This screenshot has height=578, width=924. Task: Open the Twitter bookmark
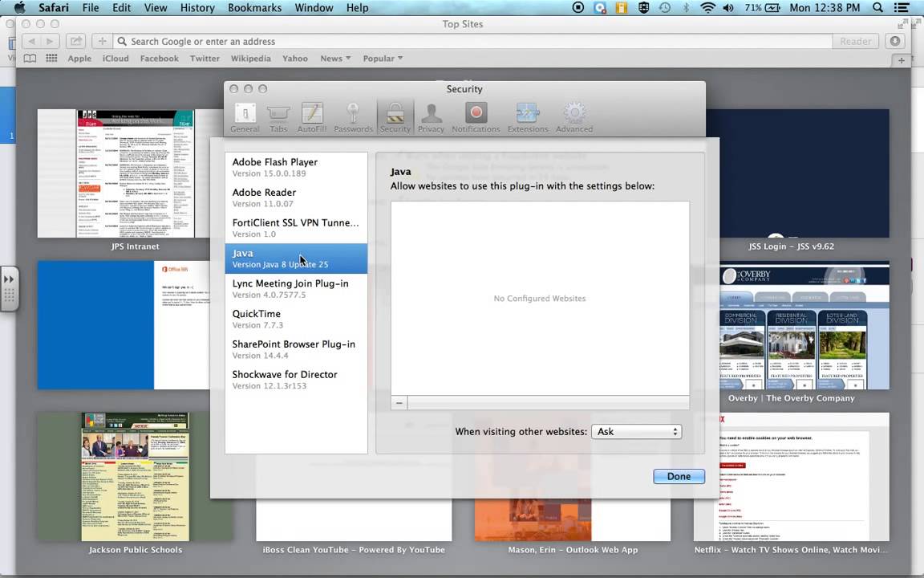[205, 59]
